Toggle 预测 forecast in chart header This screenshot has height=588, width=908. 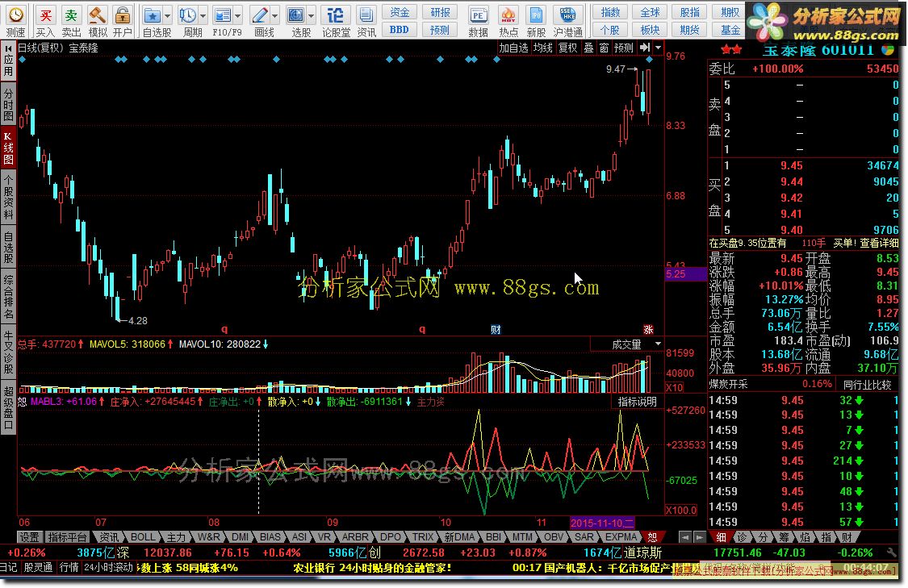[624, 48]
